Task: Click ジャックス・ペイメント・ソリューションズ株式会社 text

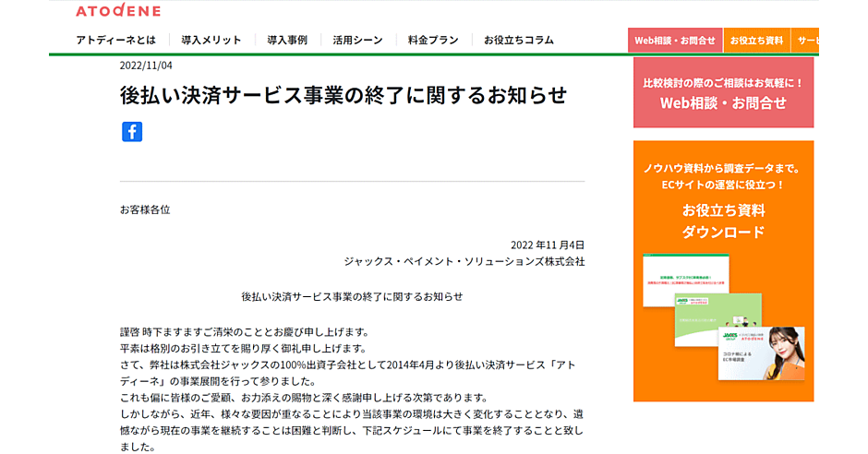Action: (464, 261)
